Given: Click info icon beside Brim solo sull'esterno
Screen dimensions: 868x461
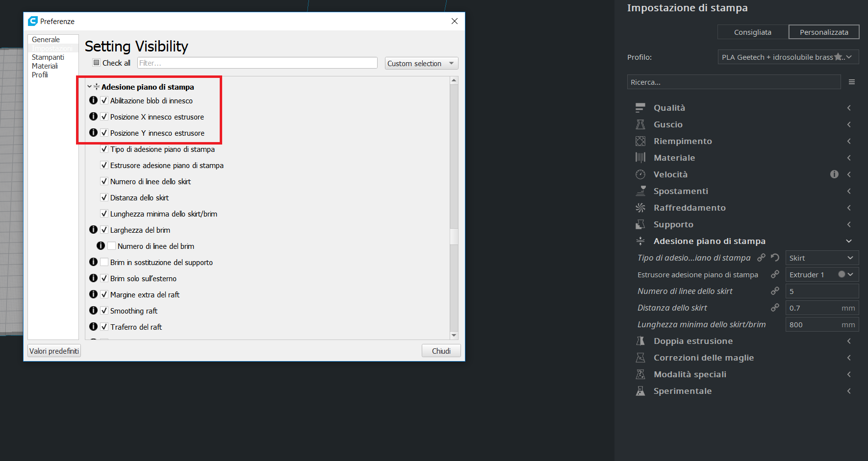Looking at the screenshot, I should [93, 278].
